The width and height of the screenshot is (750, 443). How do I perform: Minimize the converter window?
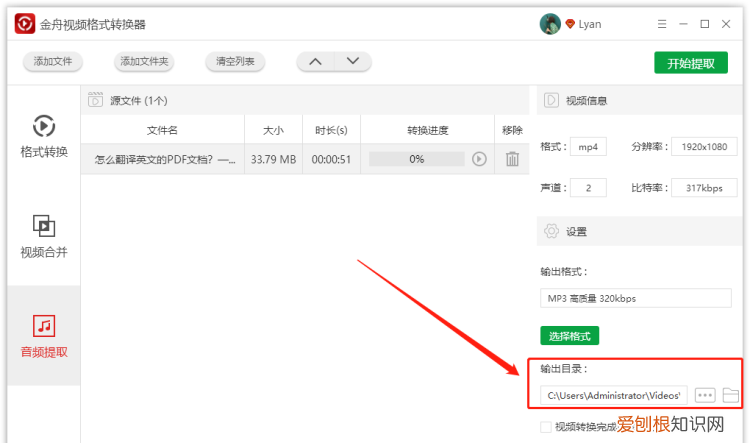(x=684, y=24)
